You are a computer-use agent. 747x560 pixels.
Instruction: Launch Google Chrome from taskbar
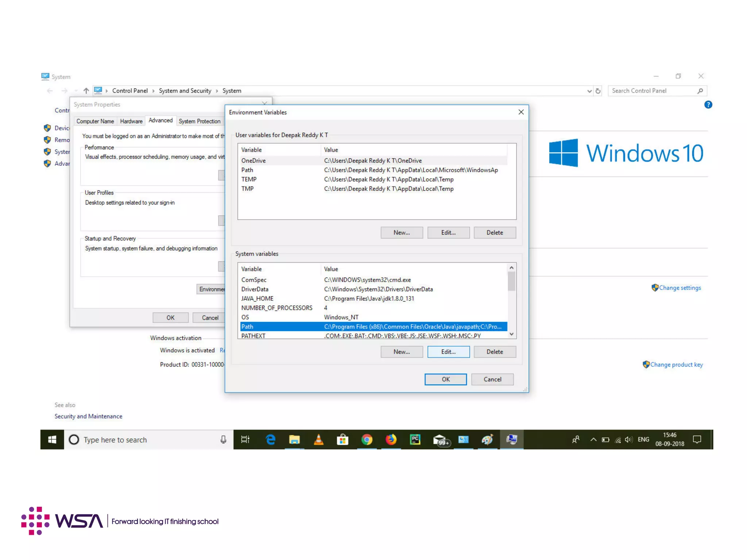[x=367, y=440]
